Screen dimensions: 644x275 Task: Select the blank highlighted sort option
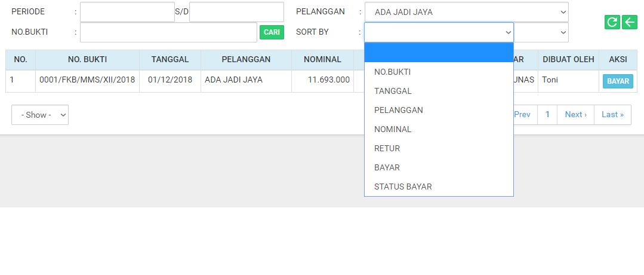pyautogui.click(x=439, y=52)
